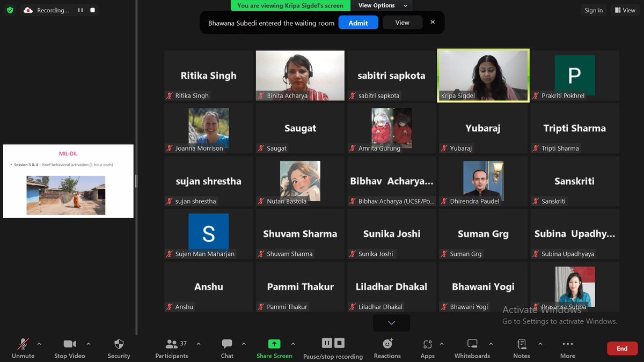This screenshot has height=362, width=644.
Task: Open the Notes icon
Action: click(521, 344)
